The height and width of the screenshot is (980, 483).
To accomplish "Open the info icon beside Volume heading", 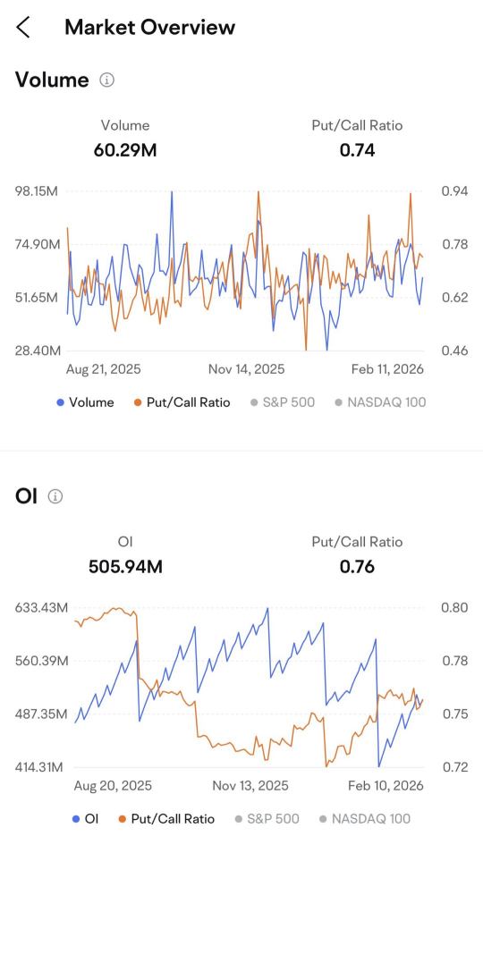I will tap(107, 80).
